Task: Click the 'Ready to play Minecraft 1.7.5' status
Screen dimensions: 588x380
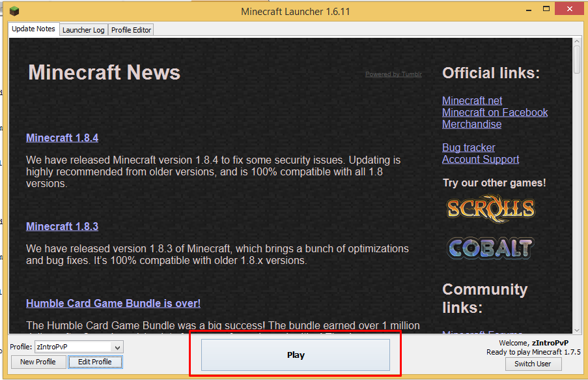Action: pyautogui.click(x=533, y=352)
